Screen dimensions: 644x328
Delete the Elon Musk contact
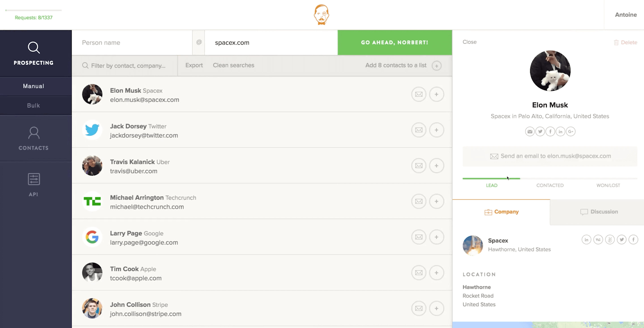pos(625,43)
